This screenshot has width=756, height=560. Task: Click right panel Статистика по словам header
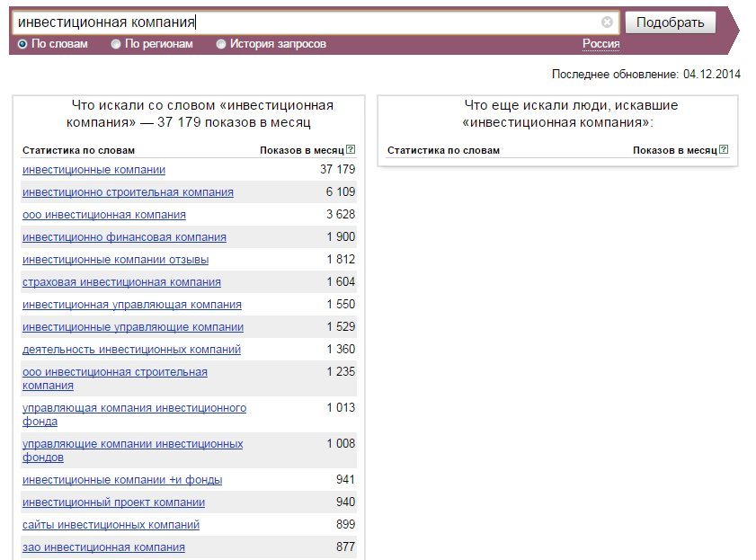tap(443, 150)
